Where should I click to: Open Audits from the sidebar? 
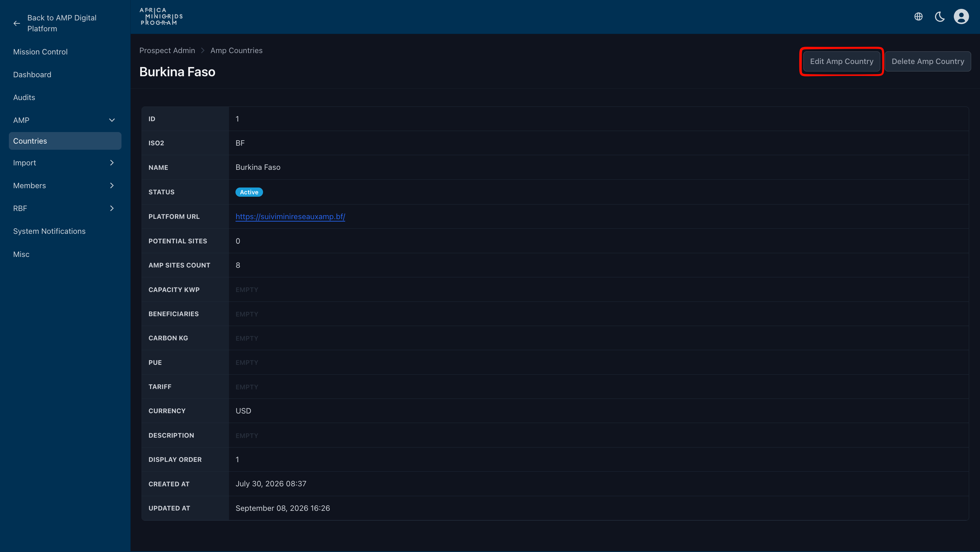(x=24, y=97)
